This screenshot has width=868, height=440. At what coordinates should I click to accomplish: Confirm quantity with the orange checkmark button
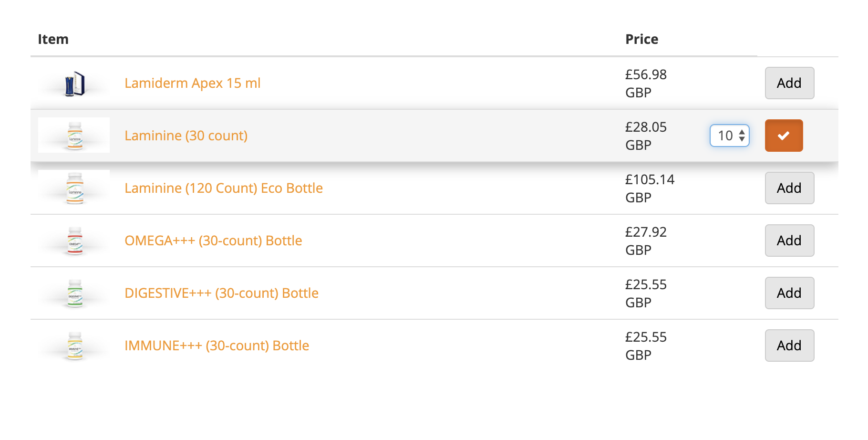point(784,136)
